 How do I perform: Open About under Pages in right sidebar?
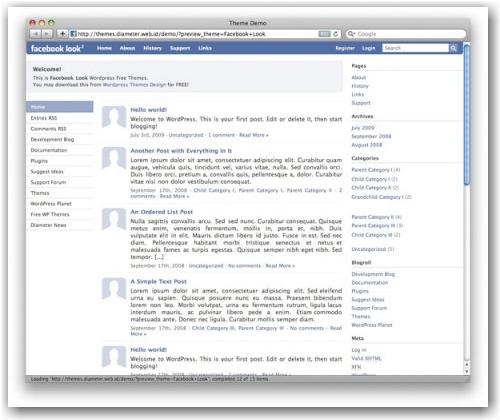359,77
